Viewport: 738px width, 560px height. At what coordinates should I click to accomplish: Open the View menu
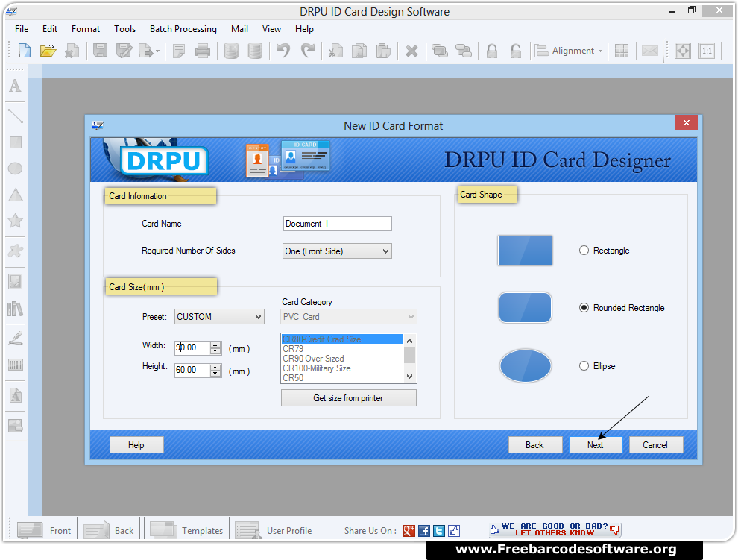(271, 29)
